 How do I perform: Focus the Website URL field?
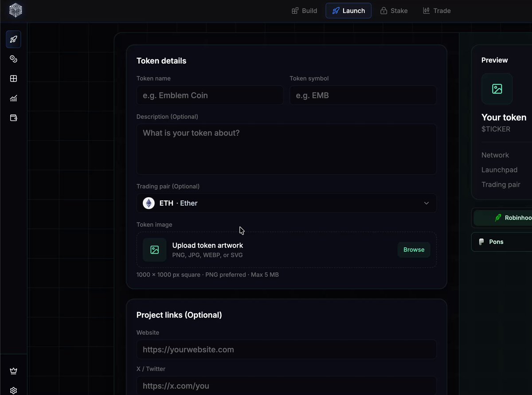tap(286, 349)
